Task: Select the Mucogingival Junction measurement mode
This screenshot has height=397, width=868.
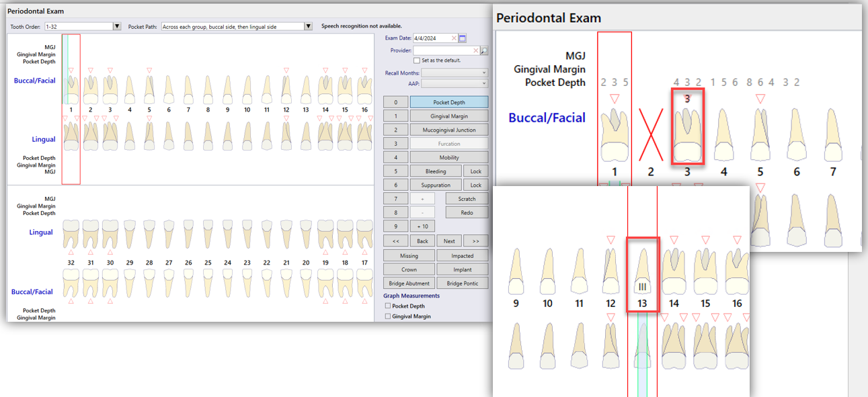Action: click(448, 129)
